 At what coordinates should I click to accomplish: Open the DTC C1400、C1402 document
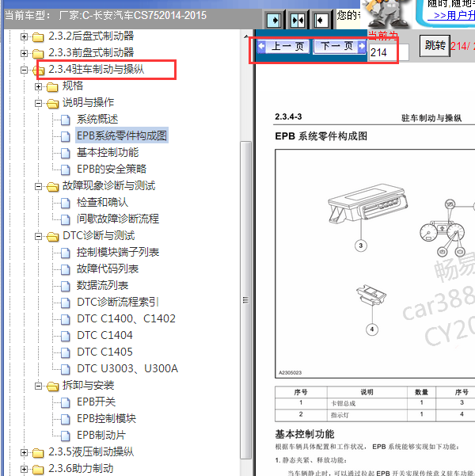[x=126, y=318]
